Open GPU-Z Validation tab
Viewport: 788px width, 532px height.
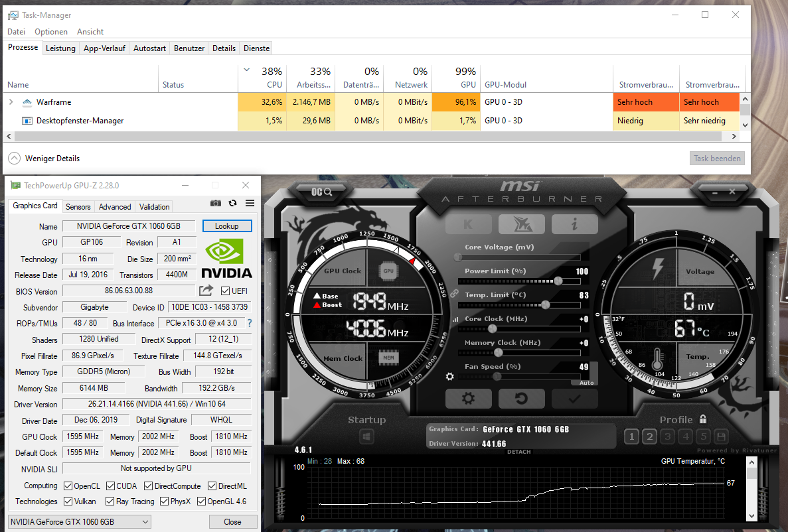coord(154,206)
